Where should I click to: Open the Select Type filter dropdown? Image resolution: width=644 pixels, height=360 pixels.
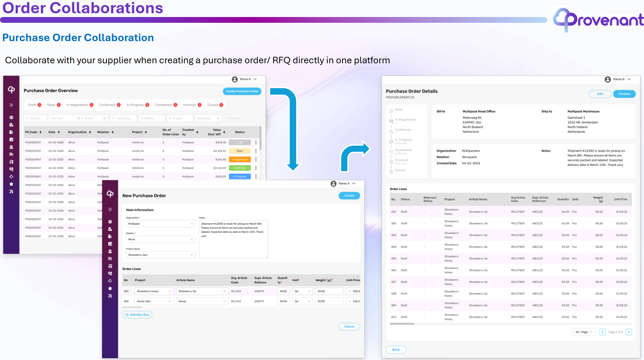coord(208,118)
